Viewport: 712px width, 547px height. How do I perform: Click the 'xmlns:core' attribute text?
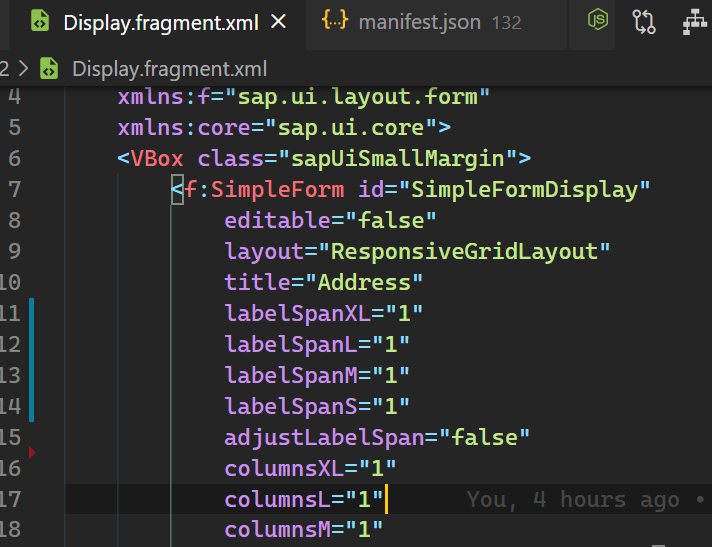[184, 128]
